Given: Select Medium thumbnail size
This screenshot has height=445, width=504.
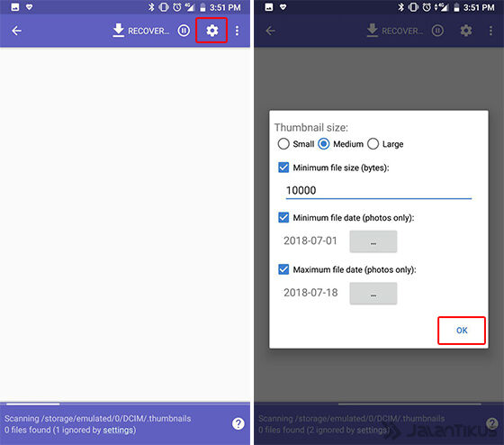Looking at the screenshot, I should pos(324,144).
